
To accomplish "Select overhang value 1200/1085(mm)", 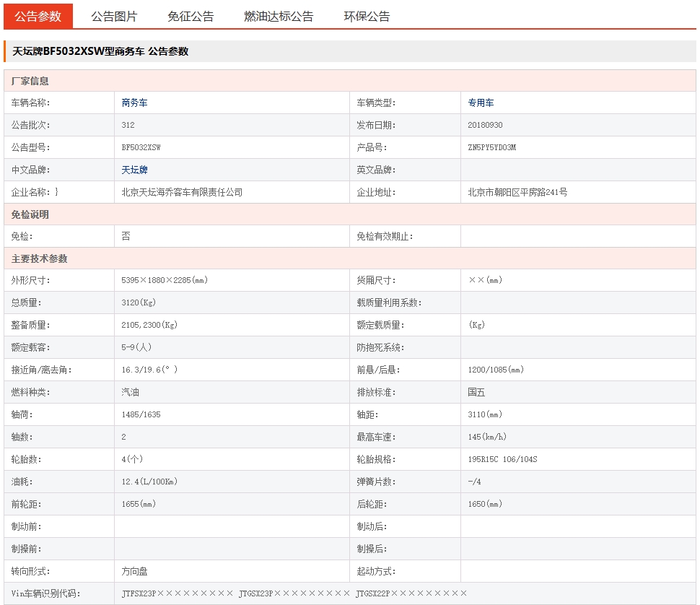I will point(496,370).
